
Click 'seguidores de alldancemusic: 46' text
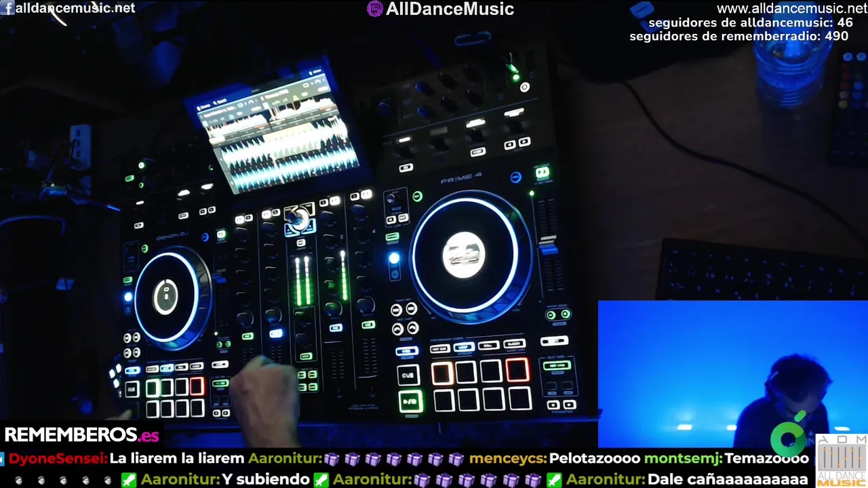(x=751, y=22)
